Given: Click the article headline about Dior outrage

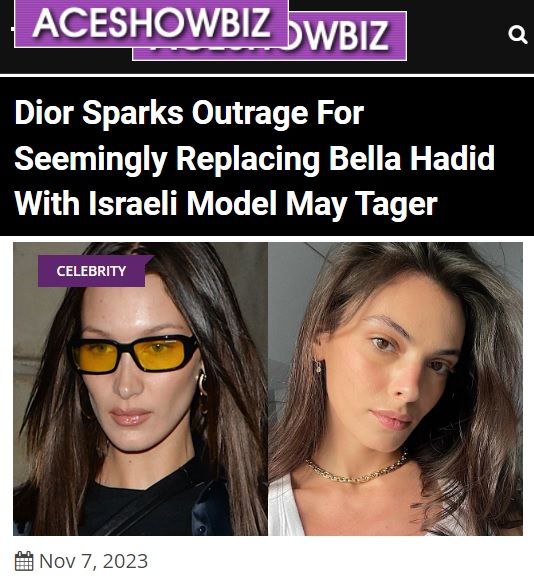Looking at the screenshot, I should (254, 158).
